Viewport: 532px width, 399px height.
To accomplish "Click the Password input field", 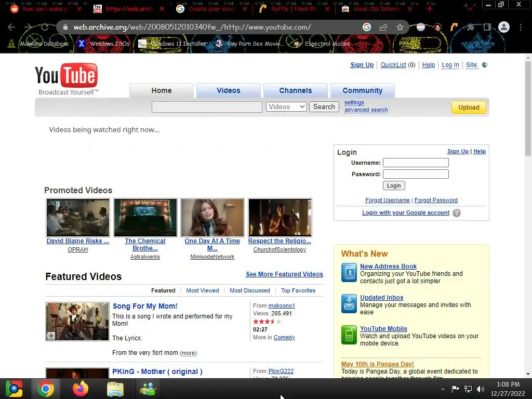I will tap(416, 174).
